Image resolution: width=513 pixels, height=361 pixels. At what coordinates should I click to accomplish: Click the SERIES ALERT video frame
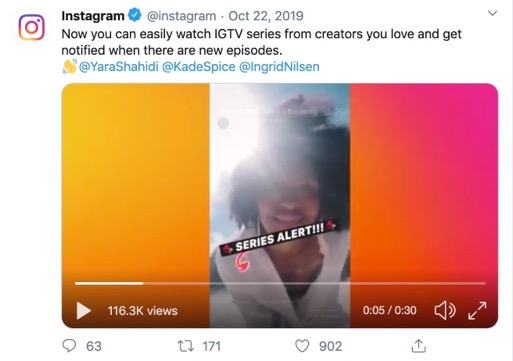click(x=280, y=205)
